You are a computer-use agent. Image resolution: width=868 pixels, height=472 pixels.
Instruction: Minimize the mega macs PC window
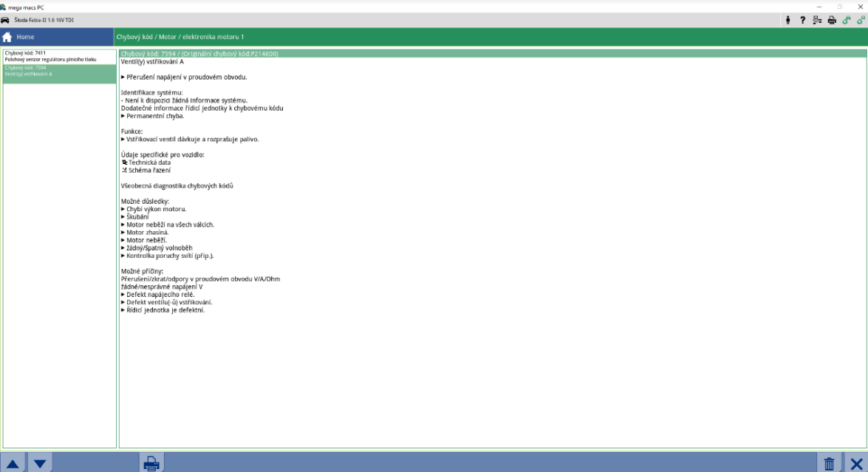pos(819,7)
